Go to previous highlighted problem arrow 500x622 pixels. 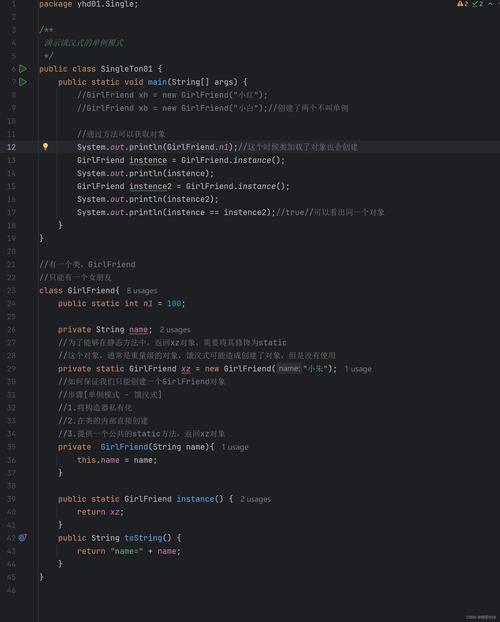(490, 4)
